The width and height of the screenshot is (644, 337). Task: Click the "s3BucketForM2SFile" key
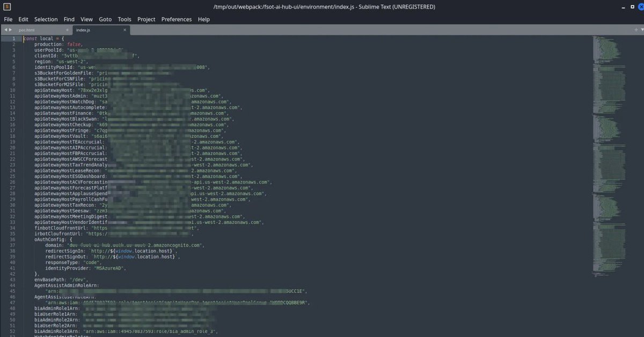60,84
